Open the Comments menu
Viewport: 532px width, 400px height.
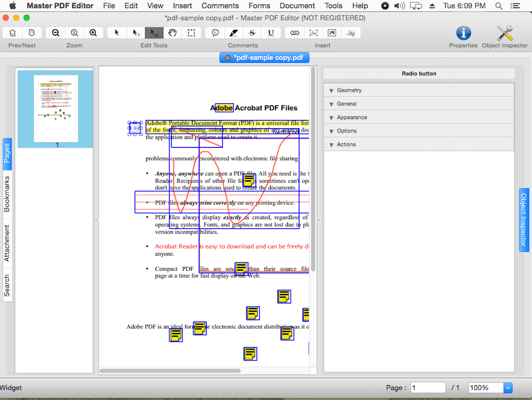coord(220,6)
